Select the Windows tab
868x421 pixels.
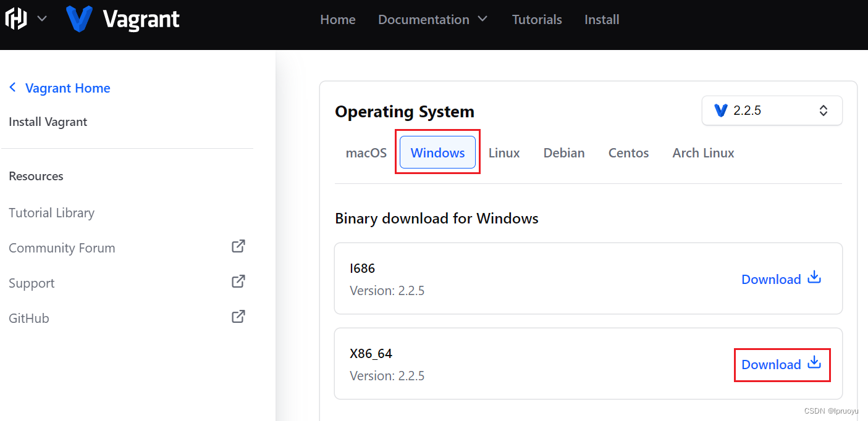point(437,152)
